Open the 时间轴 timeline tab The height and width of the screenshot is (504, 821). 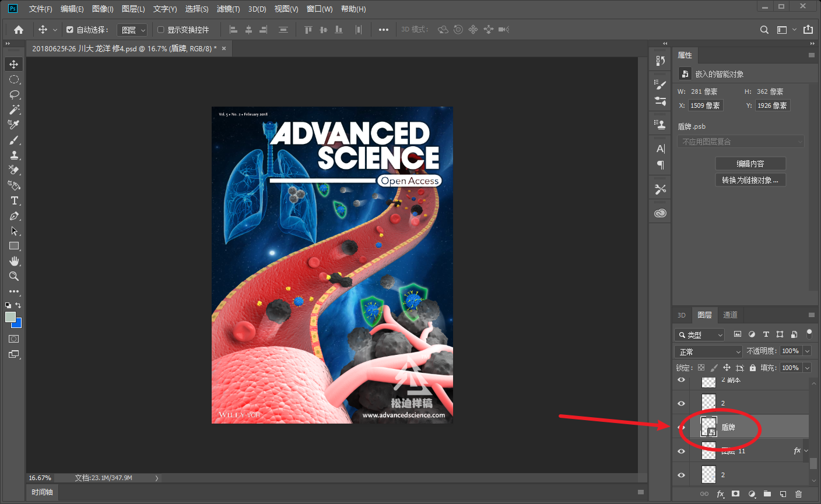click(x=42, y=492)
